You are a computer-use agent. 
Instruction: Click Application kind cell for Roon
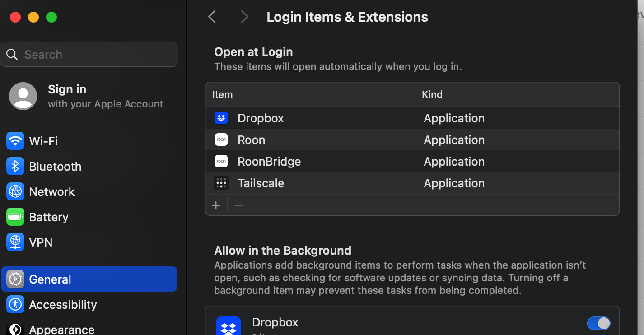coord(454,140)
